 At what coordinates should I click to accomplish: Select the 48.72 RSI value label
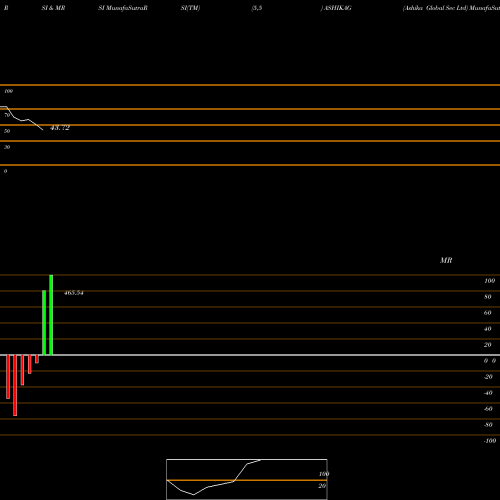click(60, 128)
